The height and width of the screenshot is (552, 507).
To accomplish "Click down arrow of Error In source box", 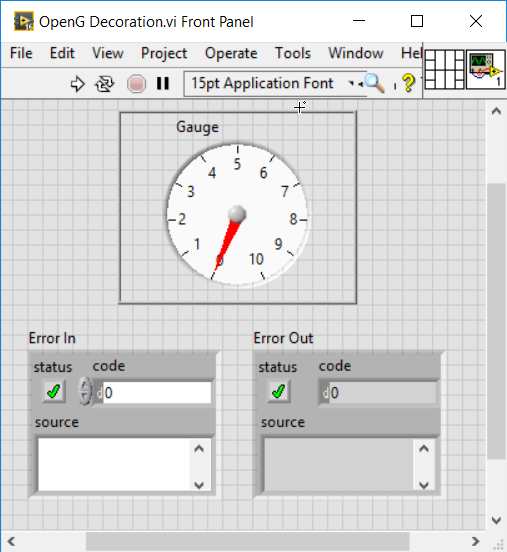I will (x=199, y=485).
